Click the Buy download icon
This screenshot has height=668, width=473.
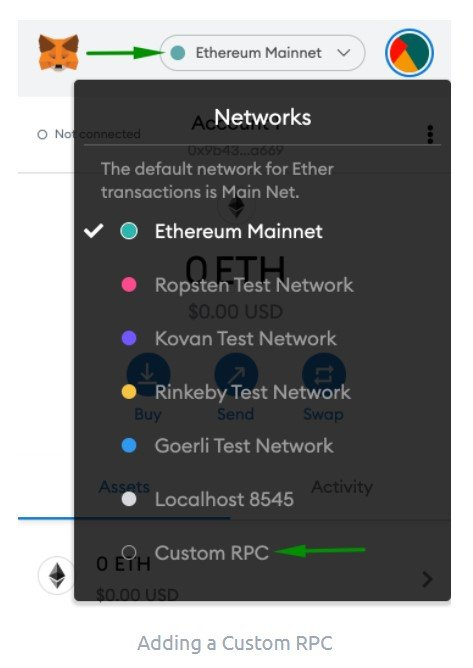(148, 375)
